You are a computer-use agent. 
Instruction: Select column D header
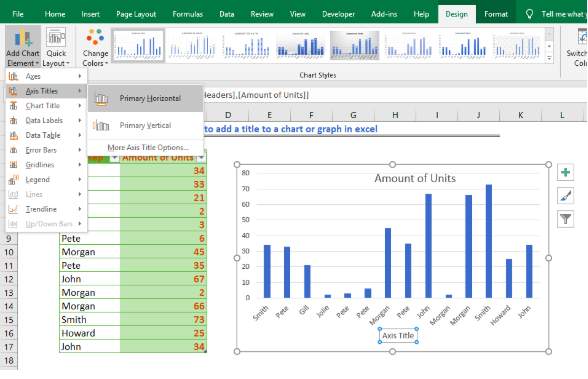[228, 115]
